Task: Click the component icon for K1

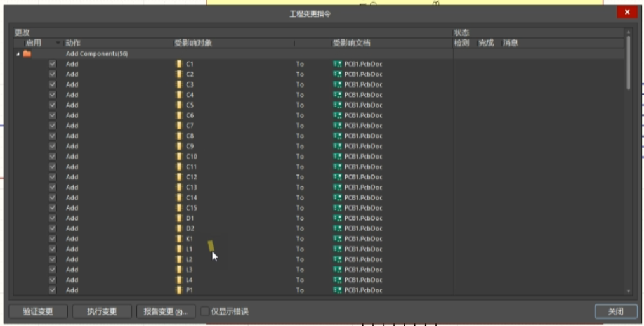Action: [x=179, y=238]
